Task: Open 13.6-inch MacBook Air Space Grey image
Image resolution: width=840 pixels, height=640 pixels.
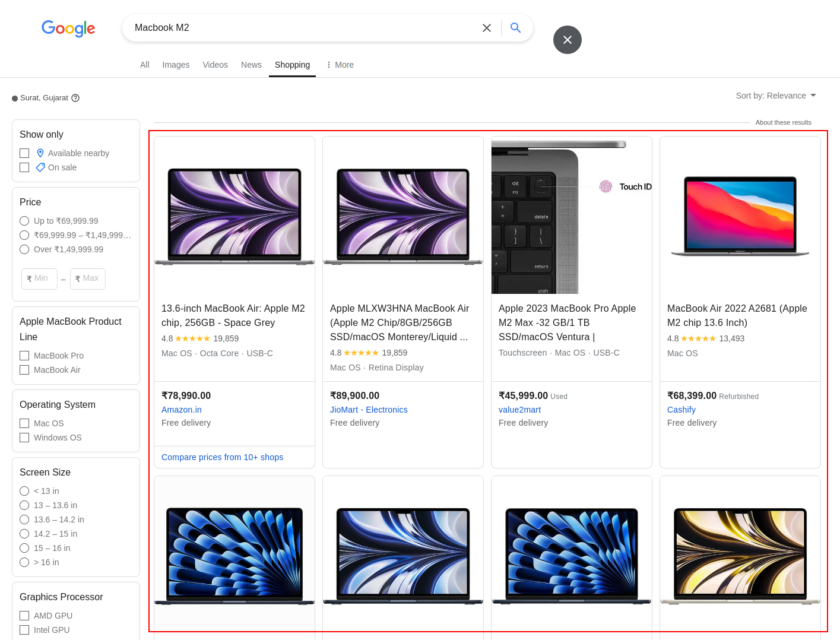Action: point(234,216)
